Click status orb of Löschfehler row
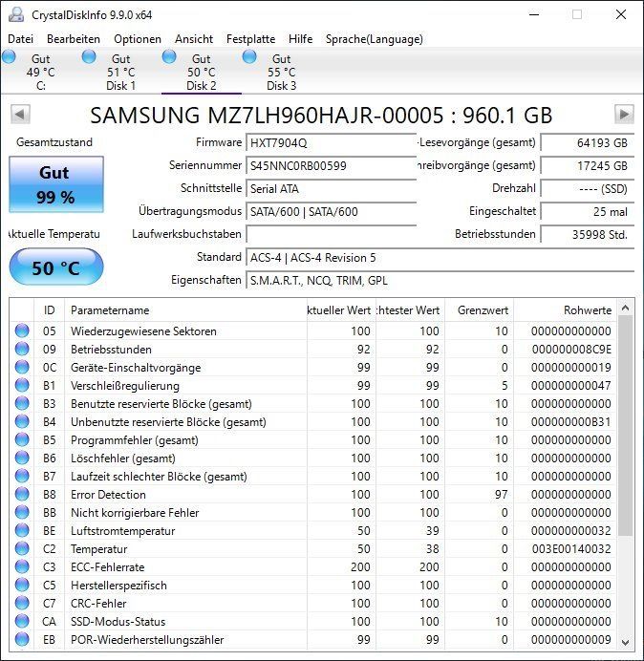 click(x=22, y=458)
